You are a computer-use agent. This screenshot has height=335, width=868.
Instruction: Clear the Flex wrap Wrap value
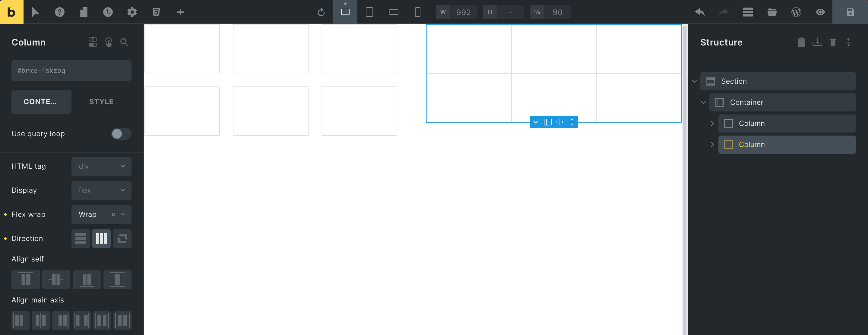pos(114,214)
